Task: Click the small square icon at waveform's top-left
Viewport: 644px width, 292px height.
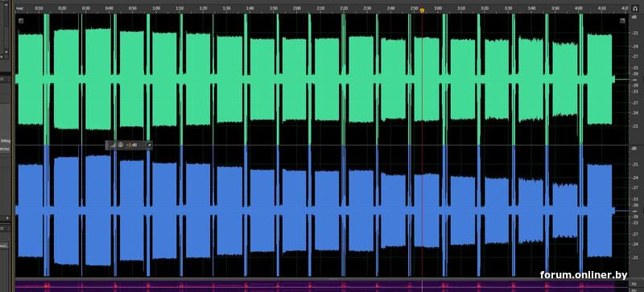Action: pos(21,21)
